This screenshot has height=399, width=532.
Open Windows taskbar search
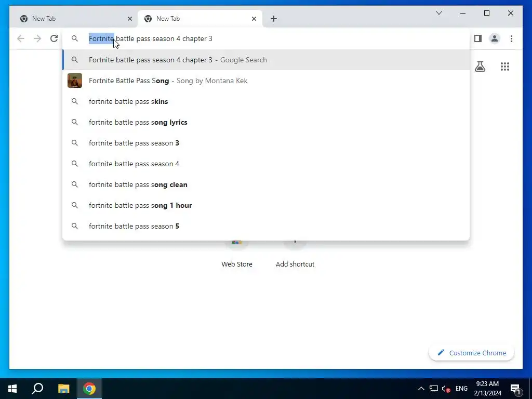pos(37,389)
